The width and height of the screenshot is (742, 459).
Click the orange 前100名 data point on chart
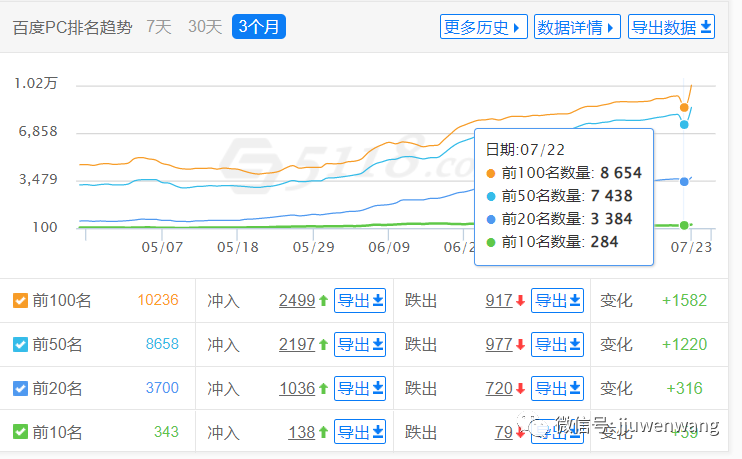click(x=684, y=107)
